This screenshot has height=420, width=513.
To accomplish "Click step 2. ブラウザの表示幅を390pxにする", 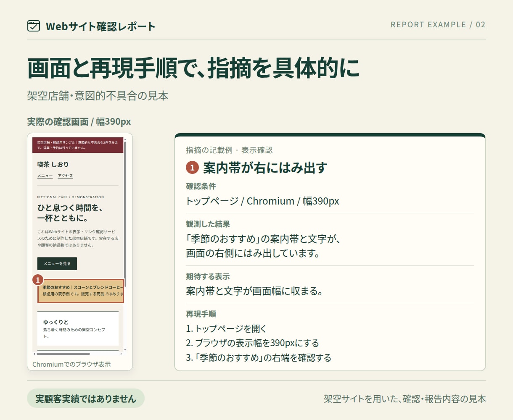I will click(x=252, y=343).
